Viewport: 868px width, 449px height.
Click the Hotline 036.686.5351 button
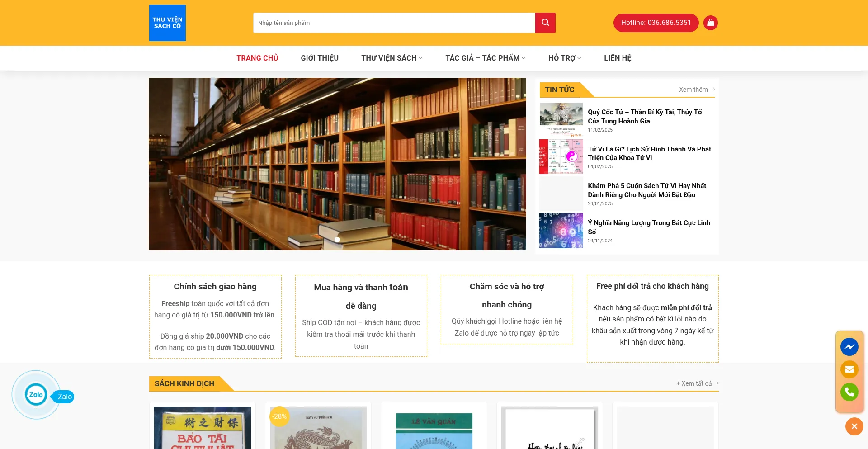coord(656,23)
